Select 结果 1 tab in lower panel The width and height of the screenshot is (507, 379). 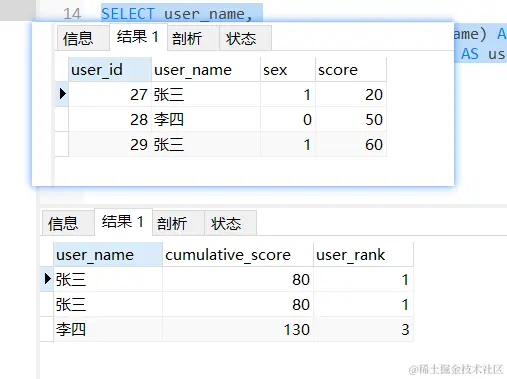(123, 222)
